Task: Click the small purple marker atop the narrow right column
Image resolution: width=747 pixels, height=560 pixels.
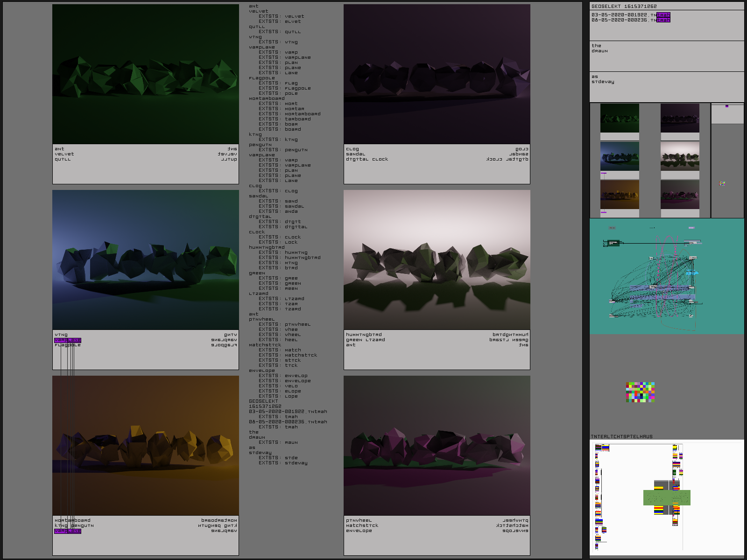Action: coord(727,106)
